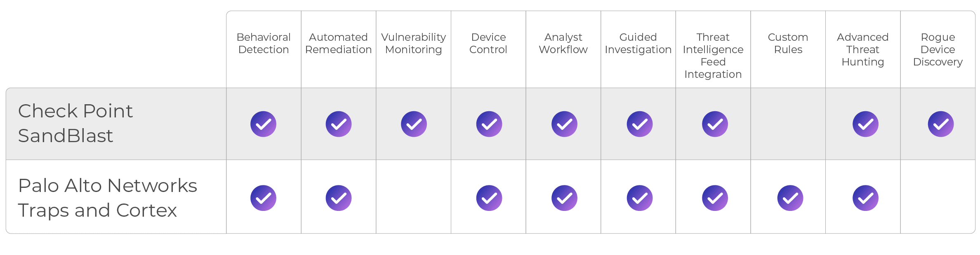Click Palo Alto Guided Investigation checkmark
Viewport: 980px width, 255px height.
click(640, 198)
